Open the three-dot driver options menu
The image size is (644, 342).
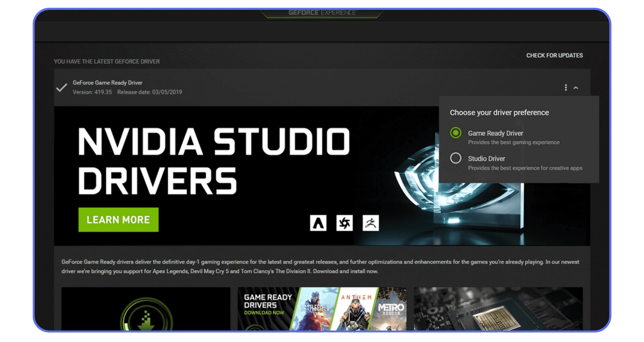(x=566, y=88)
